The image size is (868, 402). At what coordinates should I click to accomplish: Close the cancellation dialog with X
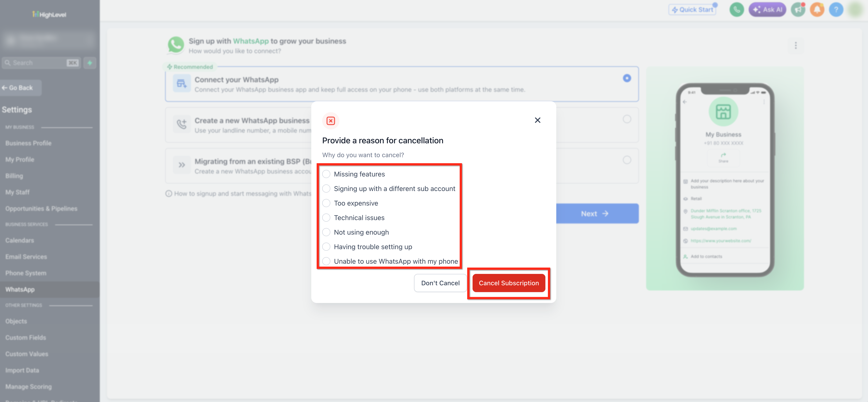[x=537, y=120]
